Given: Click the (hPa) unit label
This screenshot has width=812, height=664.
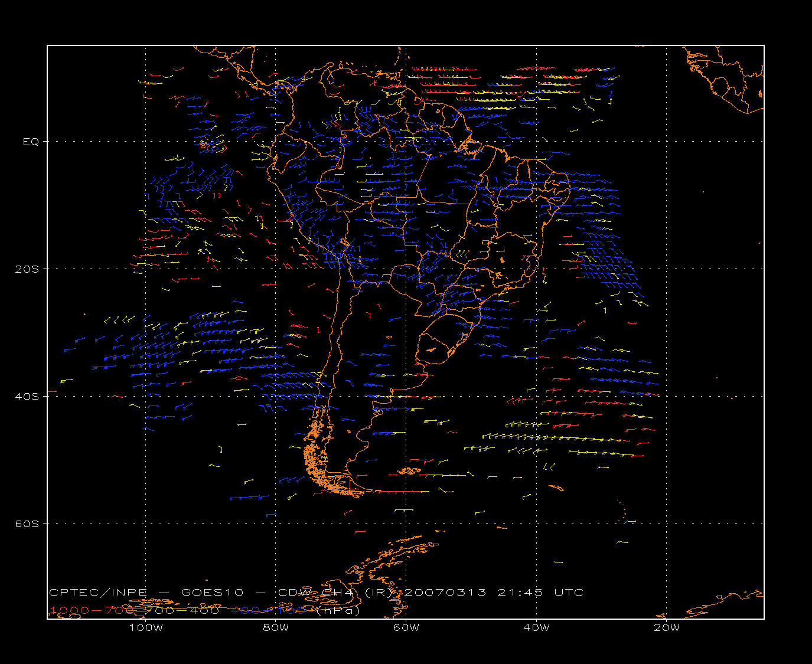Looking at the screenshot, I should 338,610.
